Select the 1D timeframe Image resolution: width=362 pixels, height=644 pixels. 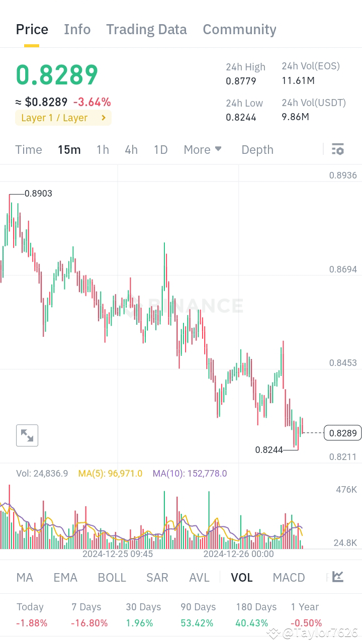click(160, 149)
